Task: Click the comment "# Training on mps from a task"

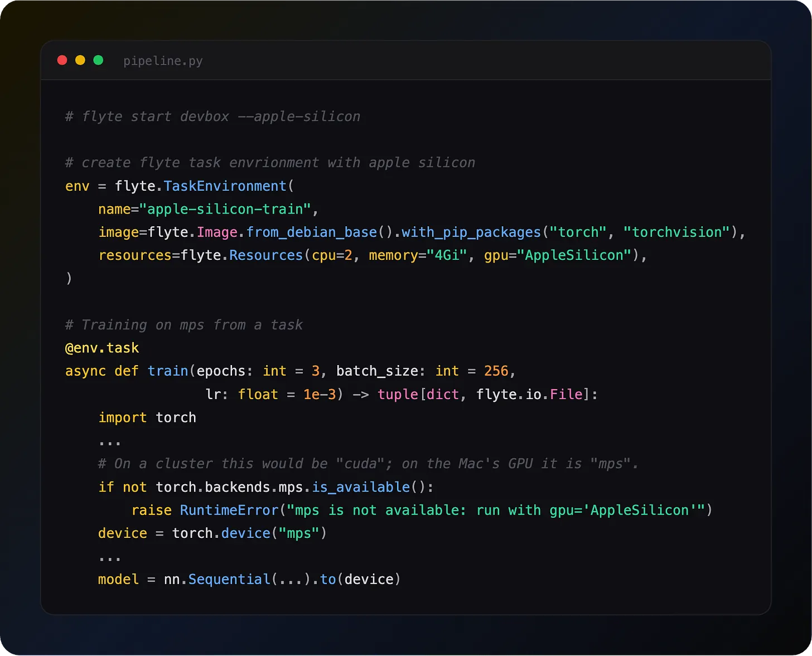Action: 183,325
